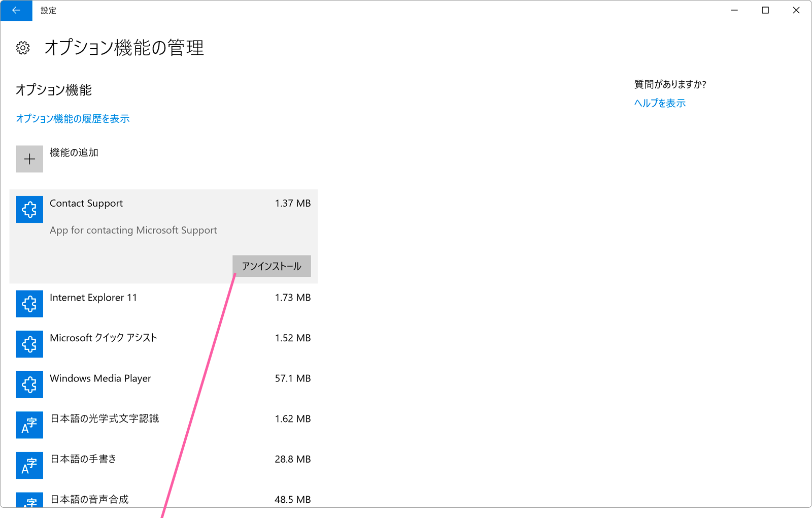
Task: Click the 日本語の手書き language icon
Action: pyautogui.click(x=29, y=465)
